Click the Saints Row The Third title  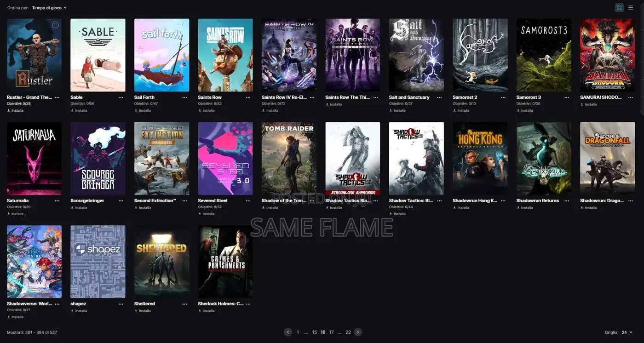point(348,97)
